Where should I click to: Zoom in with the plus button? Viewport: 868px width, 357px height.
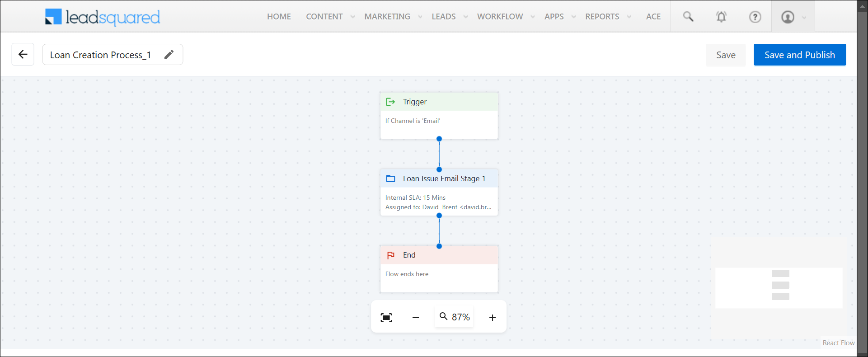(x=493, y=318)
